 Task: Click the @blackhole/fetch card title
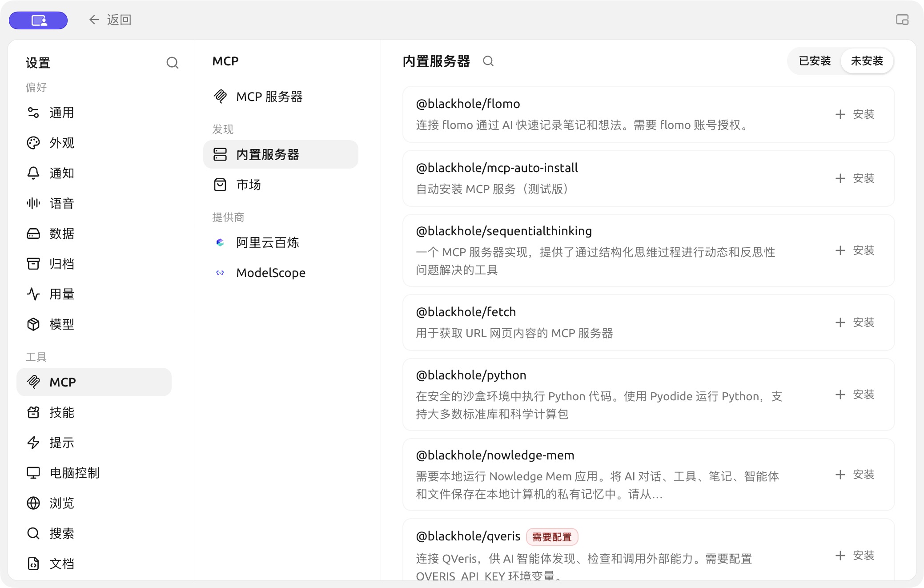466,312
